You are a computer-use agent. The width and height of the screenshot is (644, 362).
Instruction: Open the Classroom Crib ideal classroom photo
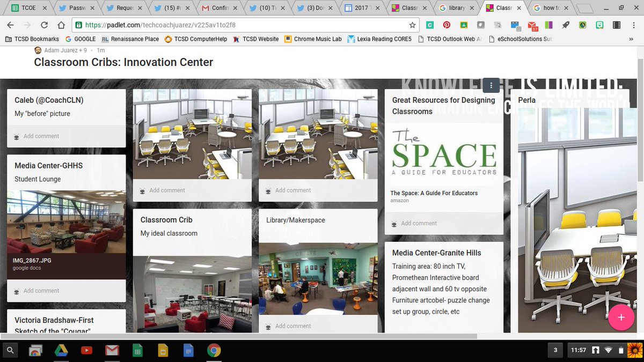tap(192, 294)
